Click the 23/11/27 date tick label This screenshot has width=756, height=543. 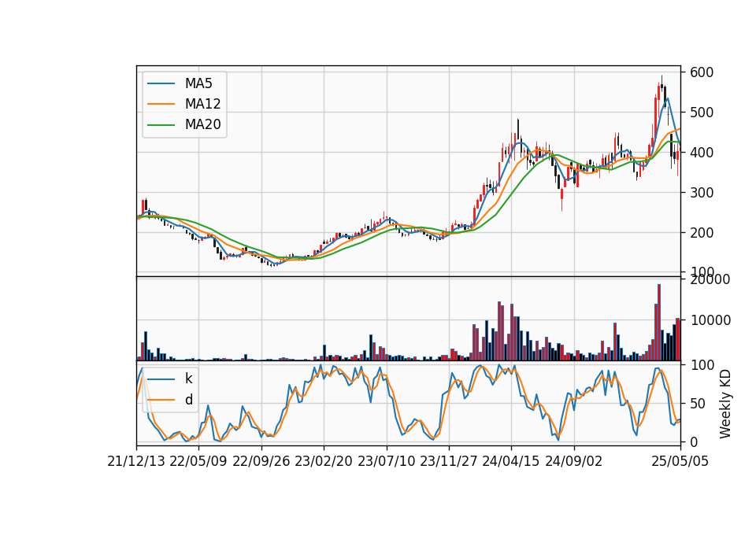tap(449, 461)
